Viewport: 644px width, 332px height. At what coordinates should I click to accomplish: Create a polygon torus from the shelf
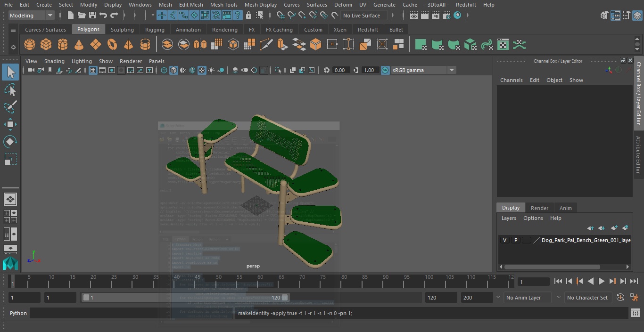112,45
